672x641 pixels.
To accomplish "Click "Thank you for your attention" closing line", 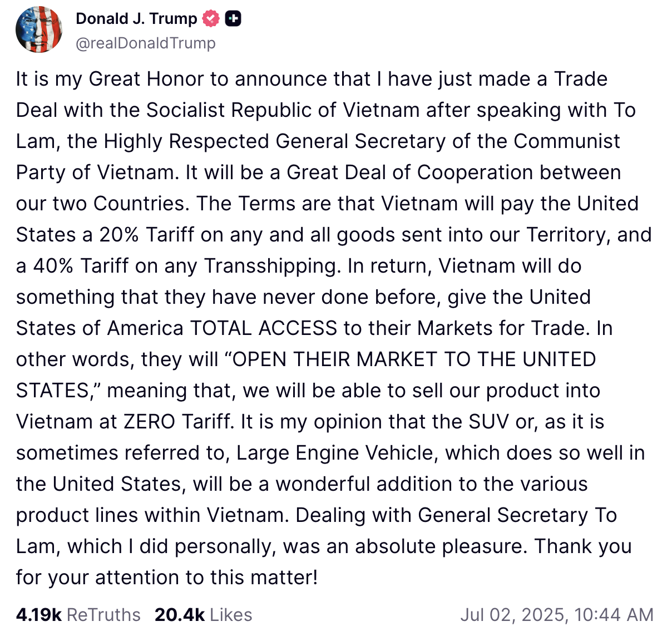I will (x=582, y=546).
